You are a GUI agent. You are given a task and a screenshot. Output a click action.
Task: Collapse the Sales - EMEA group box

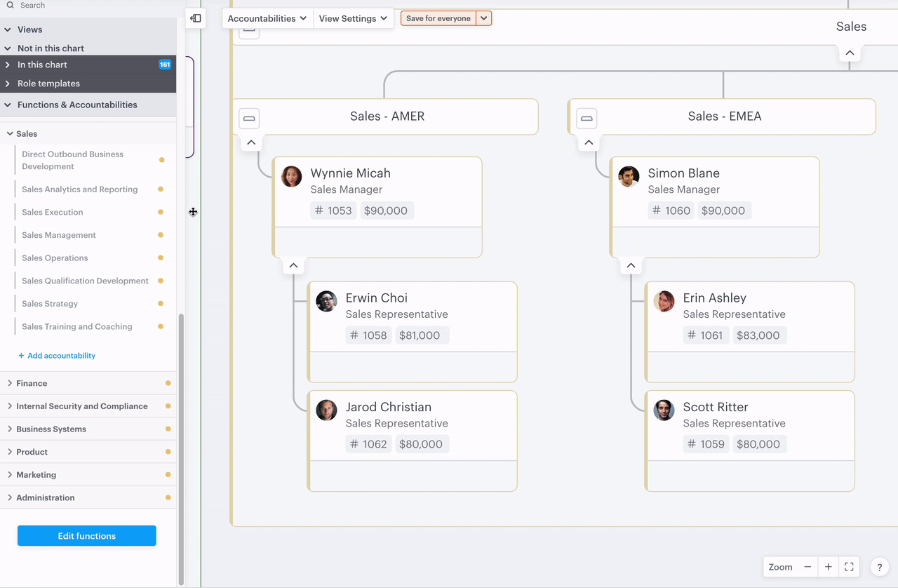pos(587,118)
